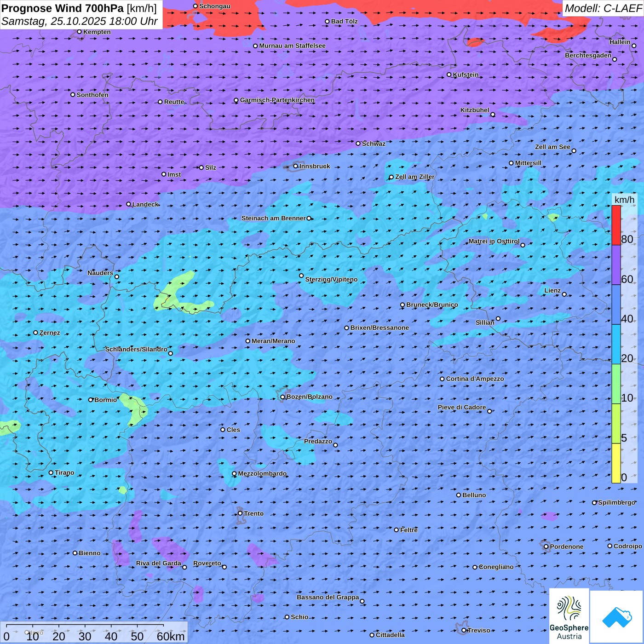Click the Berchtesgaden label
Screen dimensions: 644x644
coord(588,55)
